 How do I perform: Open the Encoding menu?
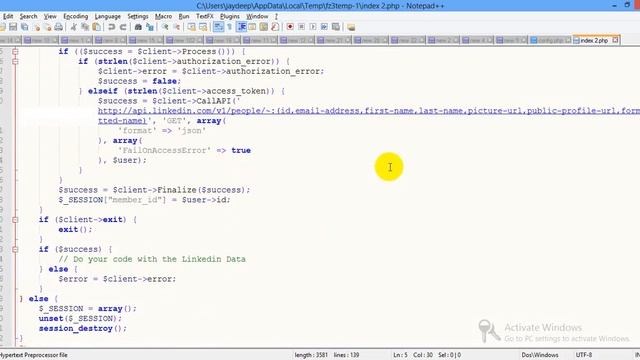[76, 16]
